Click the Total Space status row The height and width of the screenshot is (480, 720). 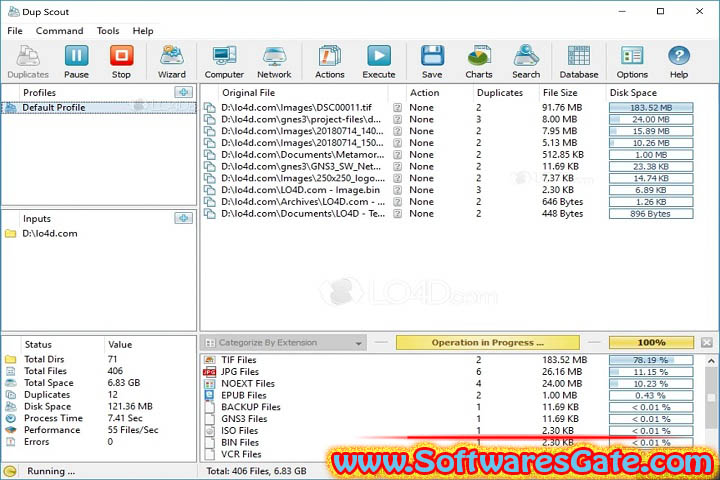(99, 383)
